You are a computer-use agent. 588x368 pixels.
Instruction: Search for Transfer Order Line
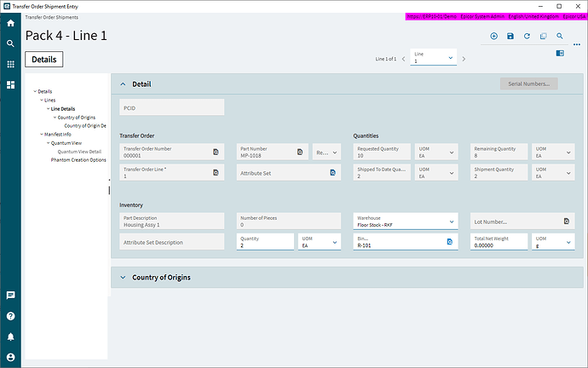(x=216, y=172)
